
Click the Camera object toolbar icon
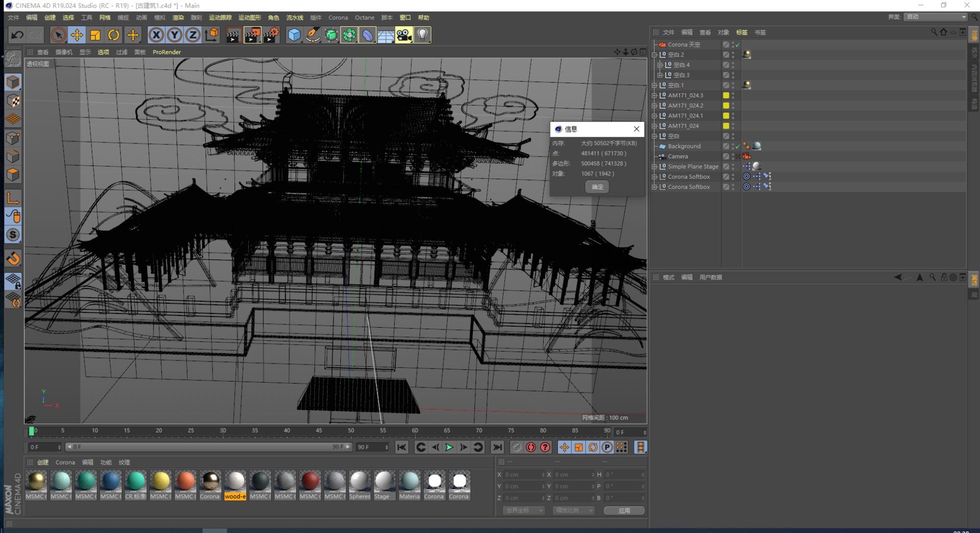(404, 35)
